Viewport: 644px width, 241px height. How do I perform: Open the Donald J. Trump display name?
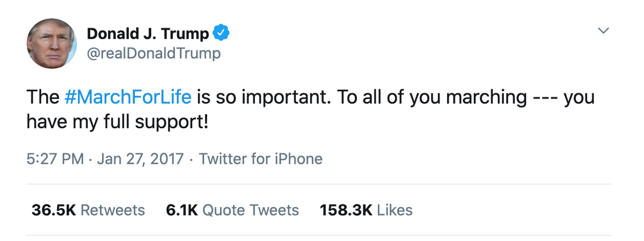[148, 34]
